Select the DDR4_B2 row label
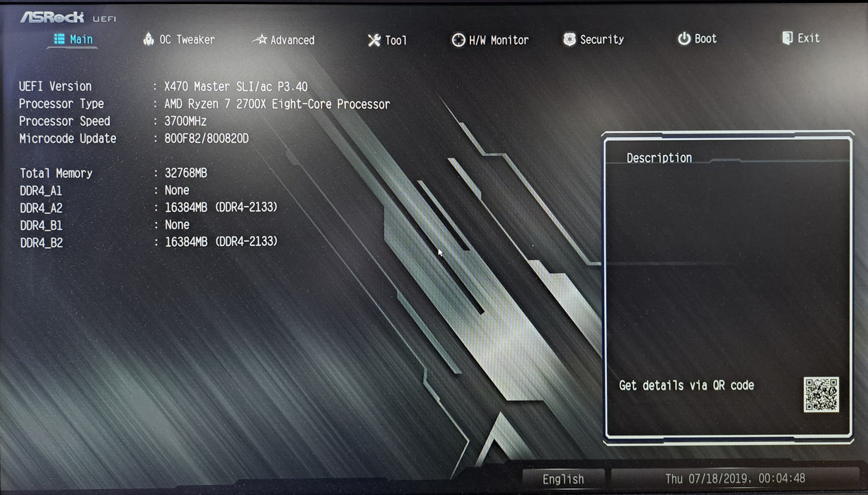The width and height of the screenshot is (868, 495). pyautogui.click(x=41, y=243)
